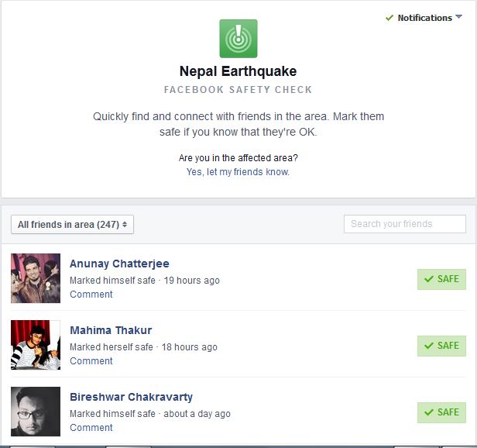Visit Mahima Thakur's profile via name
This screenshot has width=477, height=448.
tap(111, 330)
